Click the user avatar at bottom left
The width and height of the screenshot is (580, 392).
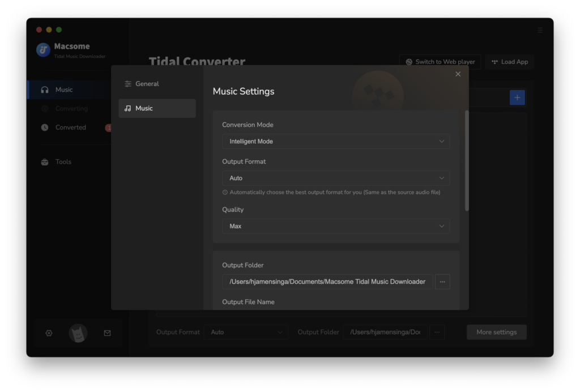[78, 333]
